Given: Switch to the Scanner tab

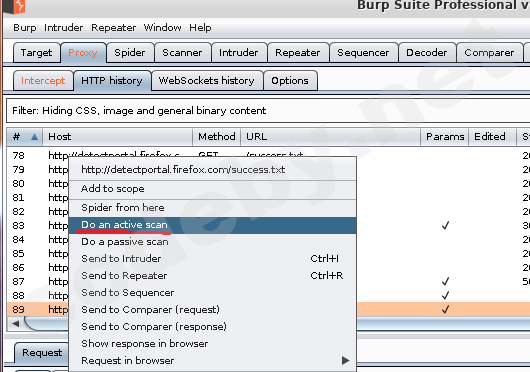Looking at the screenshot, I should pos(182,53).
